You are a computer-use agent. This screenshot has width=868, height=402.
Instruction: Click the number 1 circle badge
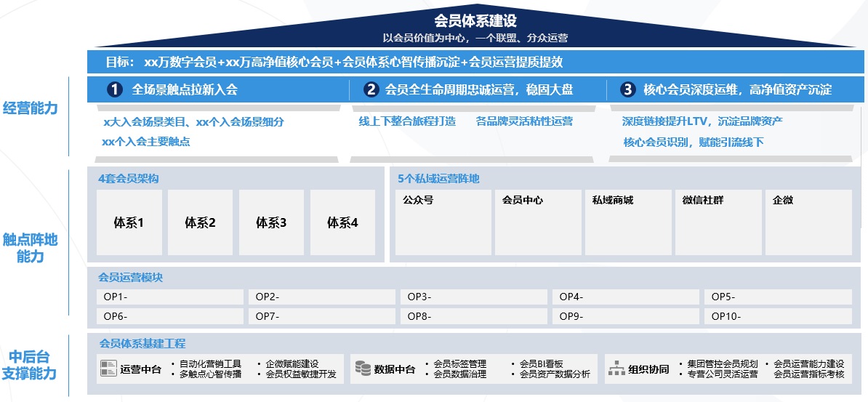coord(114,90)
